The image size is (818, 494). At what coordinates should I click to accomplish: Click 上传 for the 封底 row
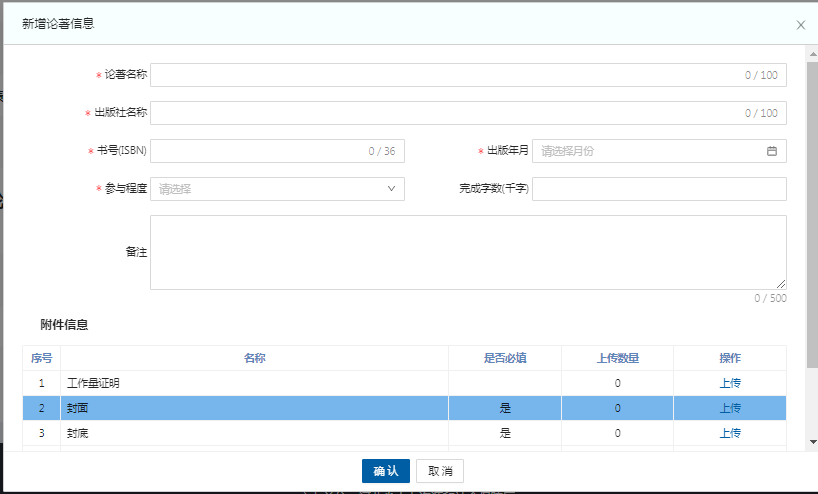pyautogui.click(x=729, y=433)
